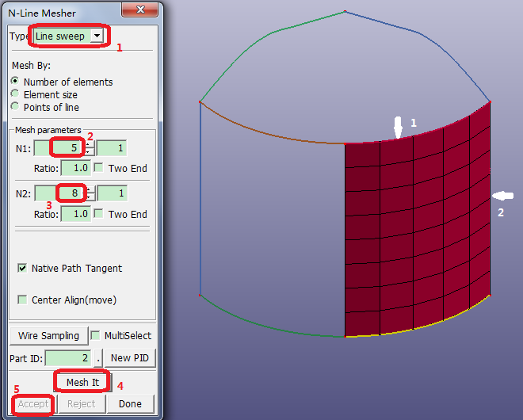Click the New PID button
This screenshot has width=523, height=420.
[x=131, y=358]
